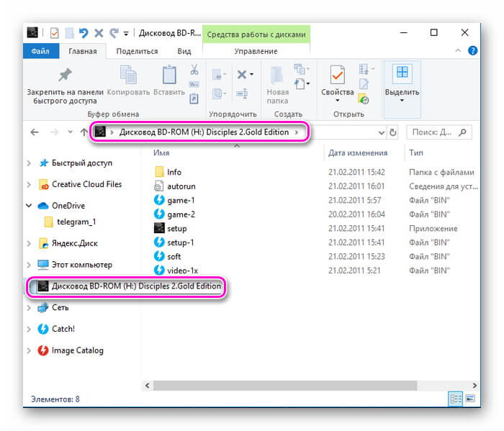Open the Управление ribbon tab
The width and height of the screenshot is (504, 431).
[x=256, y=51]
